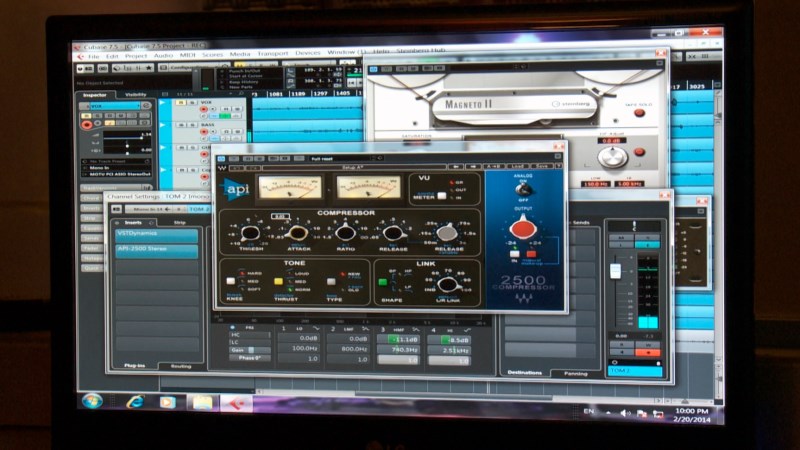Click the Inspector monitor button
The image size is (800, 450).
point(98,123)
